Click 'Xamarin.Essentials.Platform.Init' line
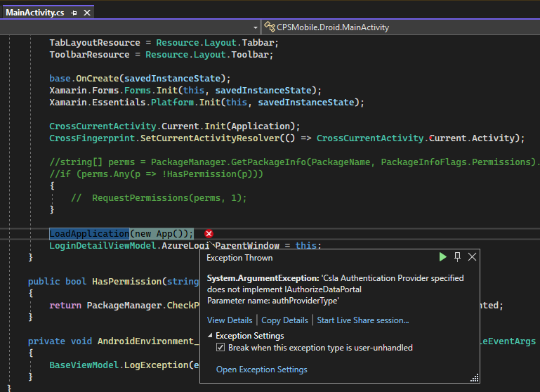This screenshot has height=392, width=540. coord(206,102)
